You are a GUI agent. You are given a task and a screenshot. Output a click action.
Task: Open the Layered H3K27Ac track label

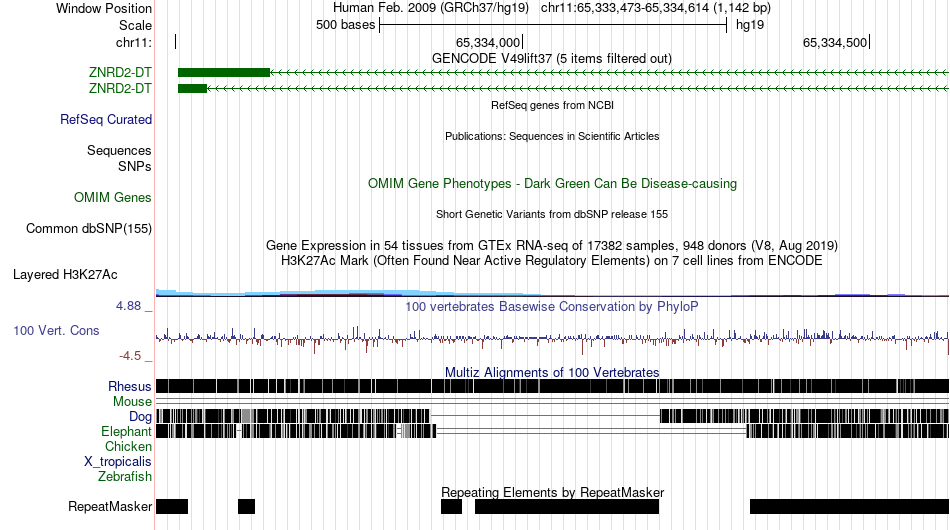(65, 274)
